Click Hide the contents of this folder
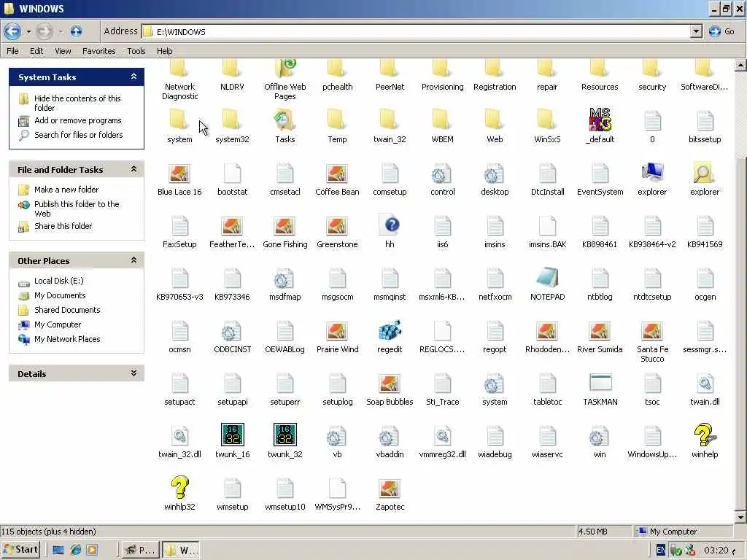747x560 pixels. (77, 103)
